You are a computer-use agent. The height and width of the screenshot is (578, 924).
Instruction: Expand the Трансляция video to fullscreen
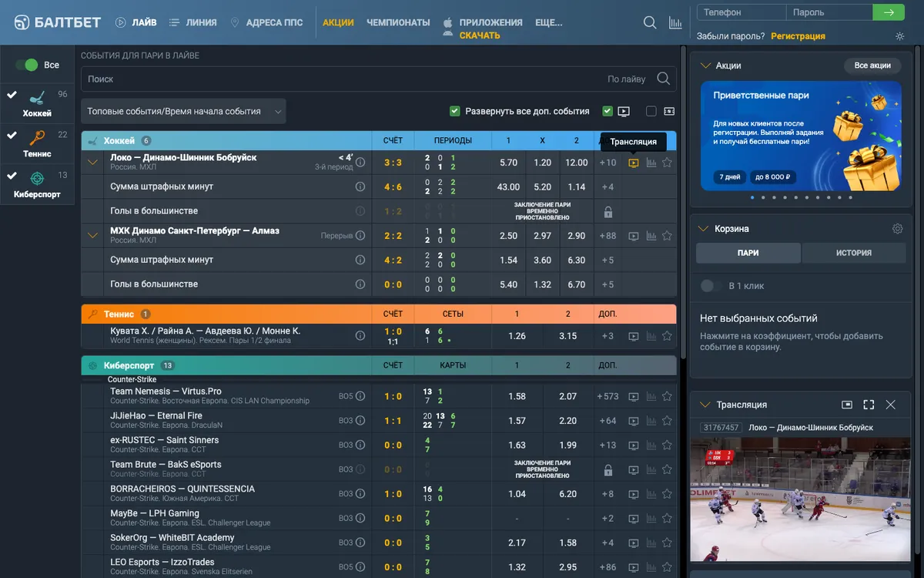(x=869, y=405)
